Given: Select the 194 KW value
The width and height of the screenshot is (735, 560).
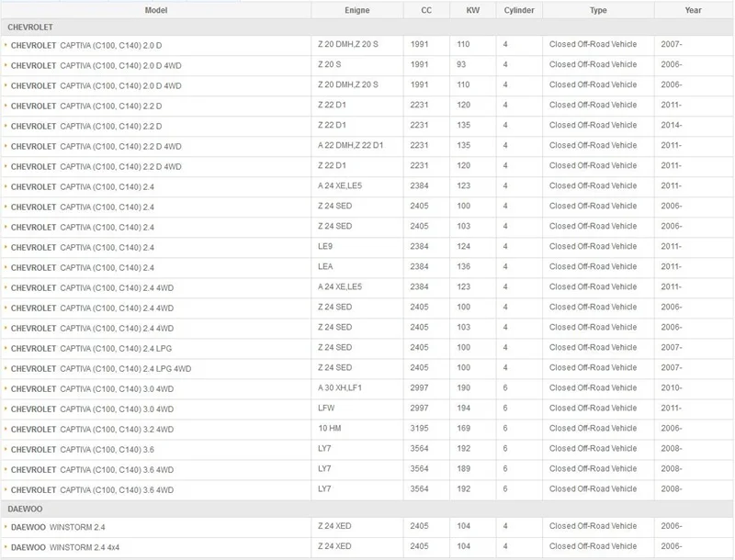Looking at the screenshot, I should [463, 408].
